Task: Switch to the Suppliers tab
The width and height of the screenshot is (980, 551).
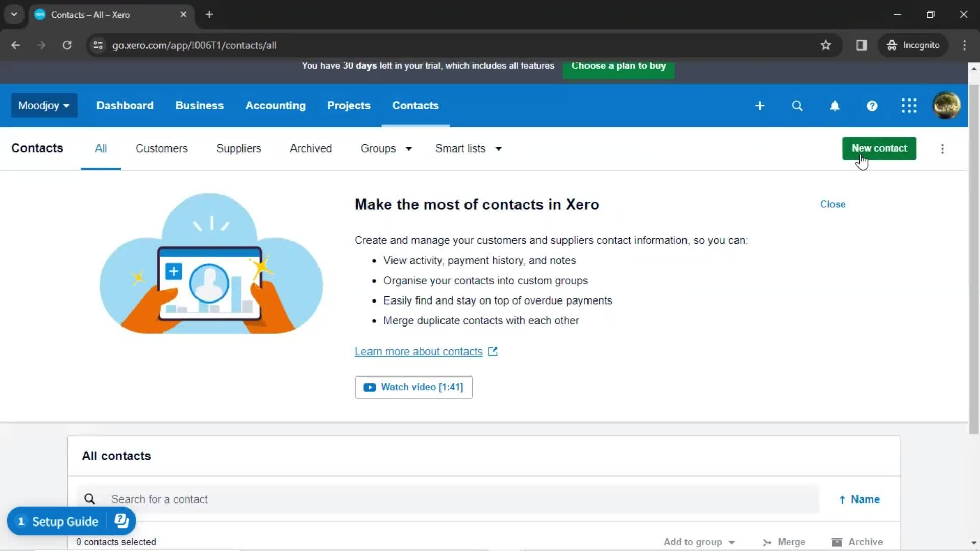Action: [238, 148]
